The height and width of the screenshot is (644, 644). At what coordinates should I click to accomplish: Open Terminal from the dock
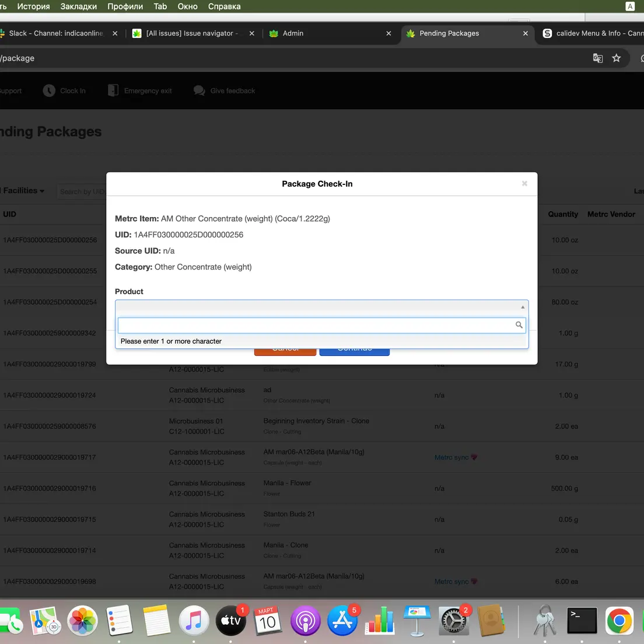click(x=582, y=621)
